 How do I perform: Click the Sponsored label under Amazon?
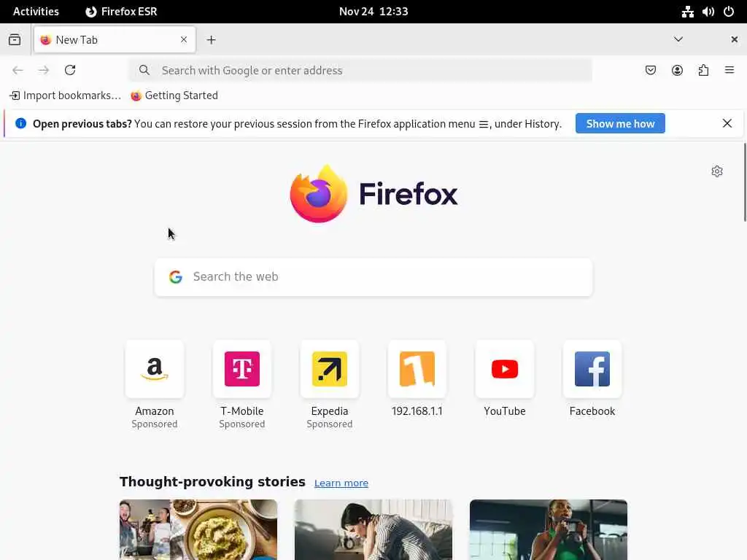(x=155, y=424)
